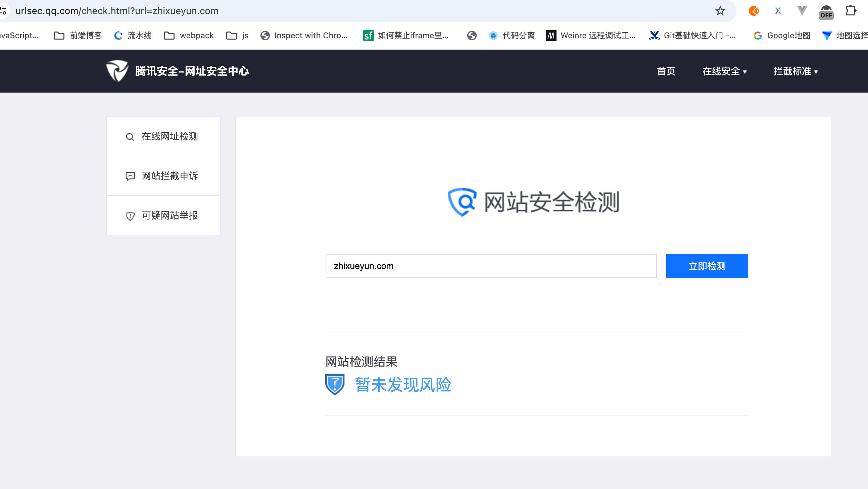Click the orange extension icon in toolbar
The width and height of the screenshot is (868, 489).
pyautogui.click(x=754, y=11)
